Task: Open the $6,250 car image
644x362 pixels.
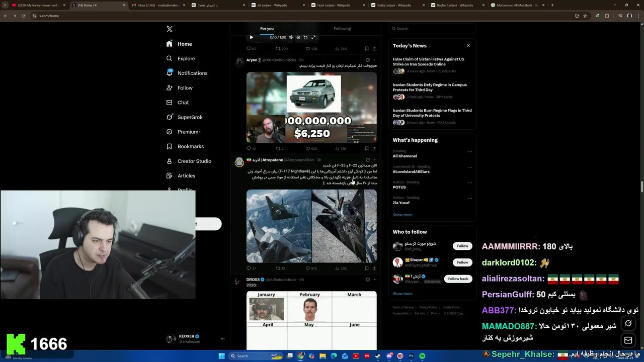Action: pyautogui.click(x=311, y=108)
